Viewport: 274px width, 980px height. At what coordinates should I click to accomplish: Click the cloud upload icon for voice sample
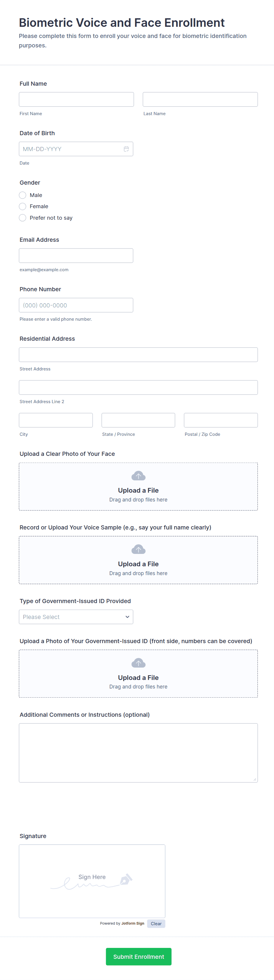click(x=138, y=549)
